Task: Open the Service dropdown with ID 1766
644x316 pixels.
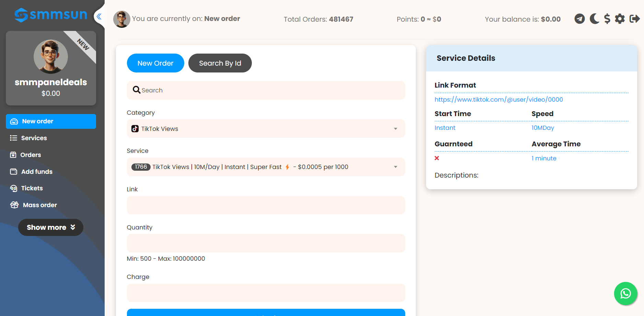Action: point(266,167)
